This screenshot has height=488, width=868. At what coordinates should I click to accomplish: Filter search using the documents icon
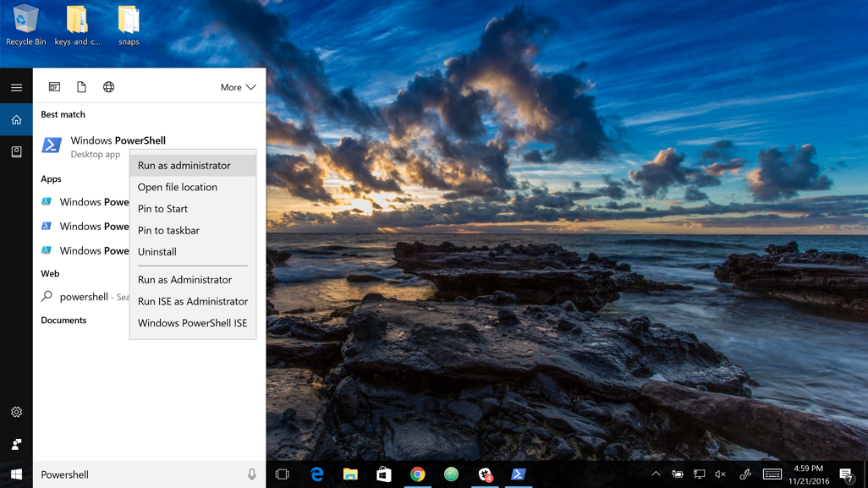[x=80, y=86]
